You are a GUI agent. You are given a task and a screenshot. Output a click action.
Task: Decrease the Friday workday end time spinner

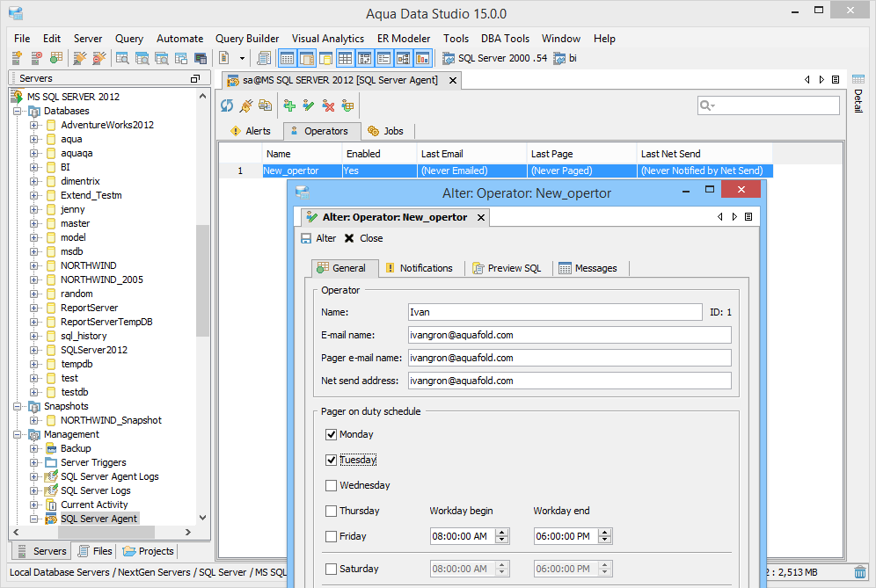605,540
